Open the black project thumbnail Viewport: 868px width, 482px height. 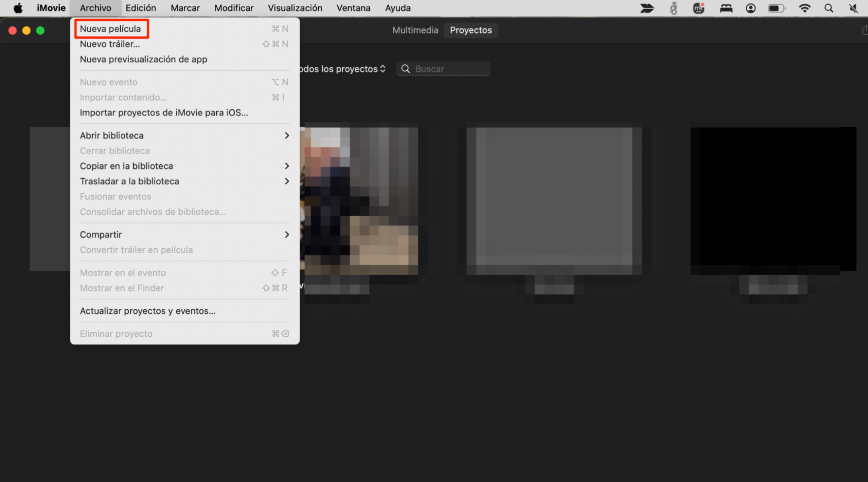773,200
